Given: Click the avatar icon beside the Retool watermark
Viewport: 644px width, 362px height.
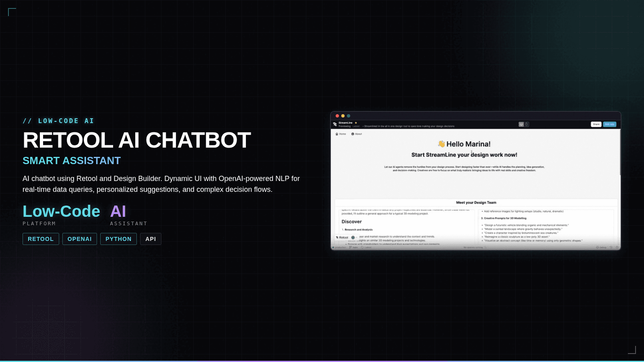Looking at the screenshot, I should 353,237.
